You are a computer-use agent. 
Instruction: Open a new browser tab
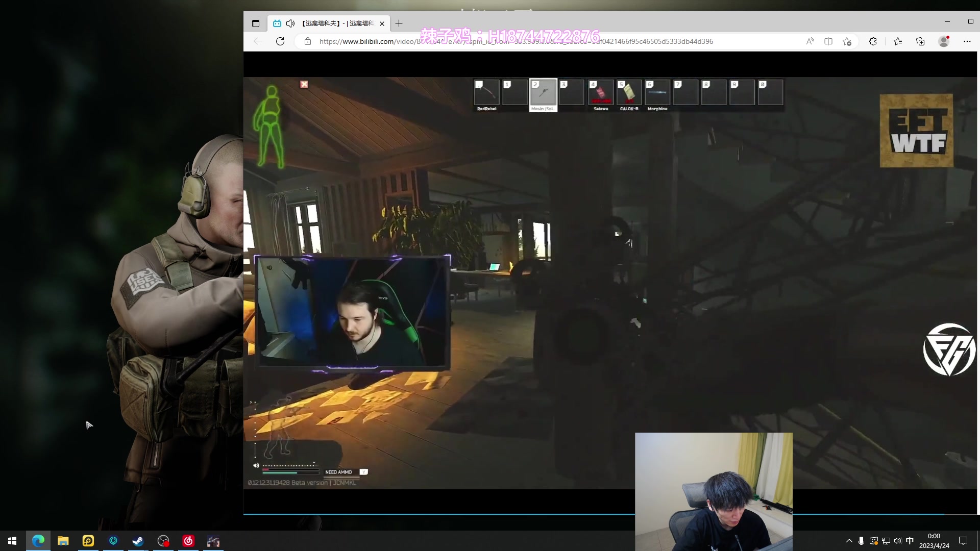399,23
